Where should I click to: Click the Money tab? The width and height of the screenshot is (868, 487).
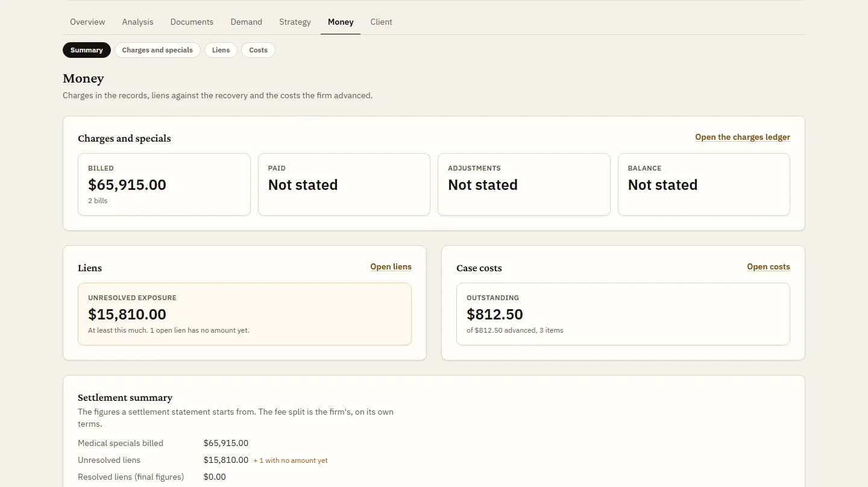pos(341,22)
